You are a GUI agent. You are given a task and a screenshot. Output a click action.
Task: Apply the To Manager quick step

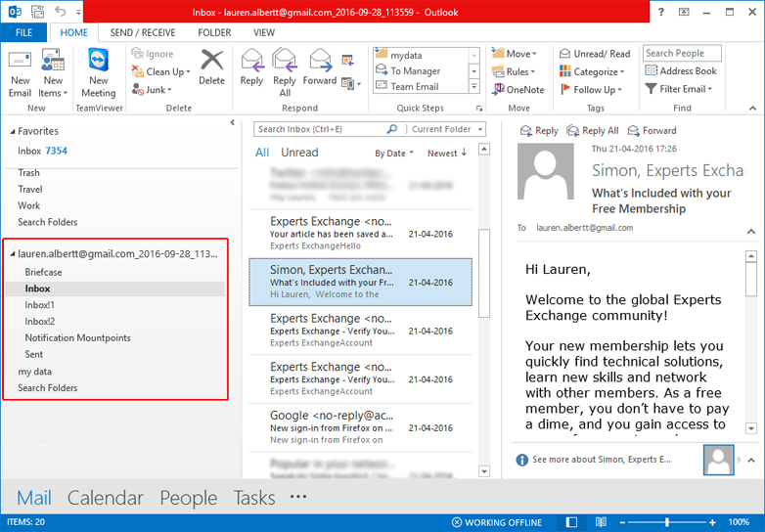pyautogui.click(x=415, y=70)
